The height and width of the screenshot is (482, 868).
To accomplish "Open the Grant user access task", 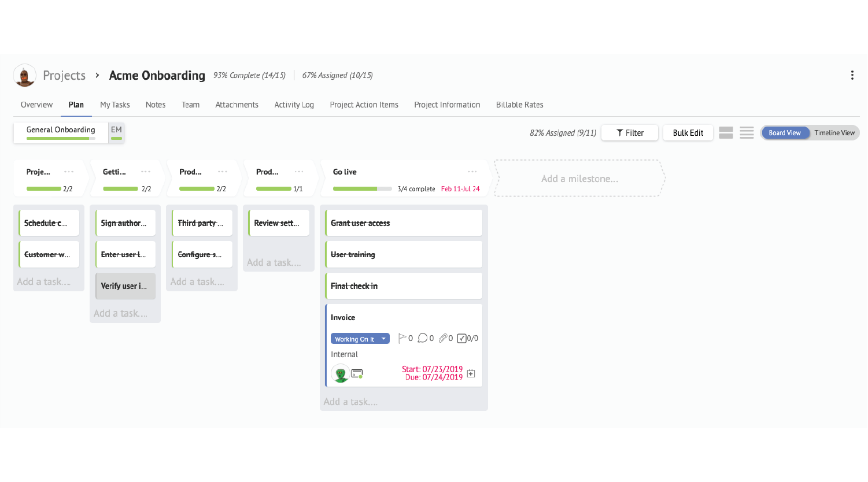I will tap(404, 223).
